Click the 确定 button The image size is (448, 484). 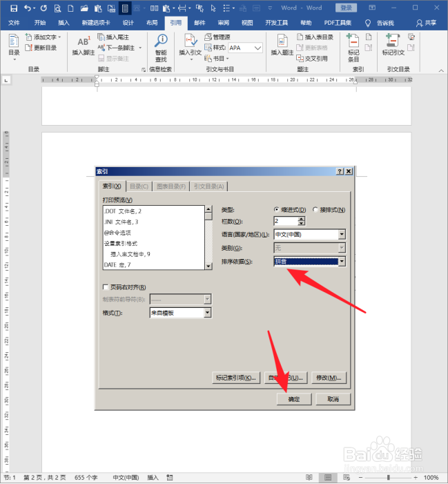point(294,399)
